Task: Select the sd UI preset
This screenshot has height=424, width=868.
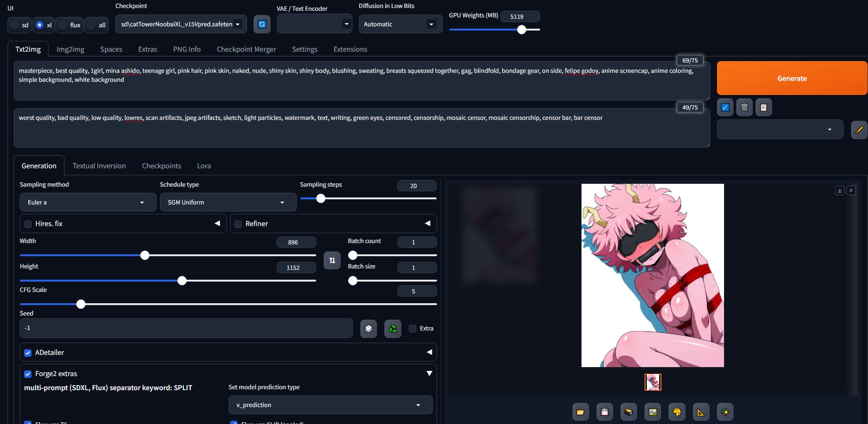Action: pos(19,25)
